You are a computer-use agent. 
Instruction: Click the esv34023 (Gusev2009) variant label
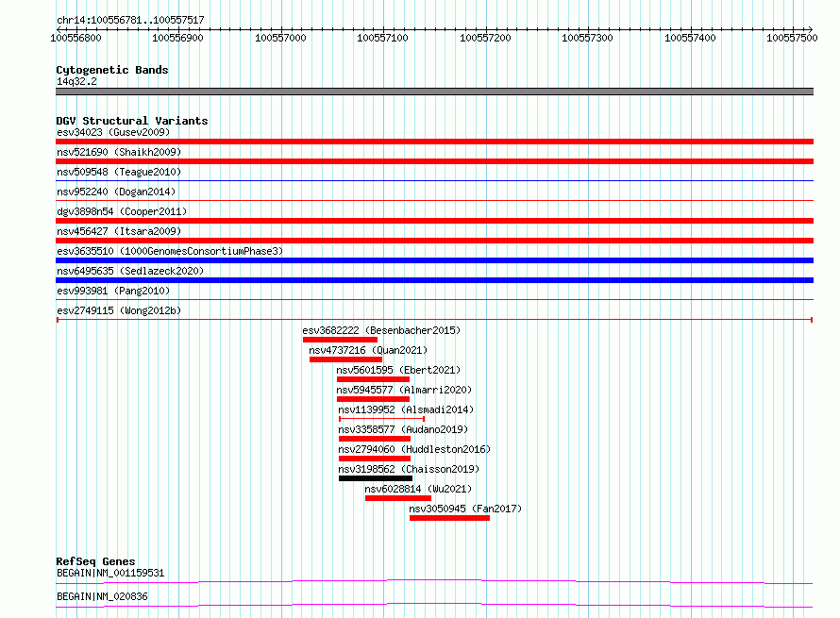113,132
